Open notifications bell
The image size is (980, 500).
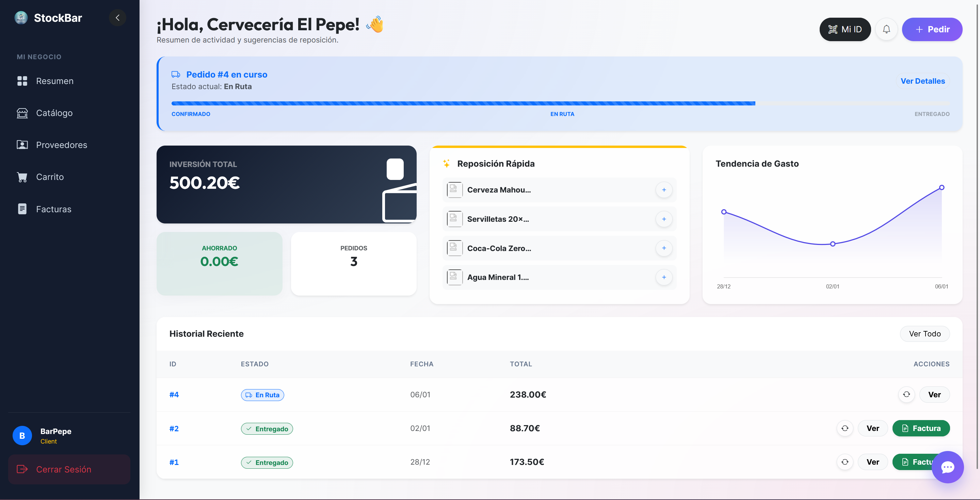[886, 29]
